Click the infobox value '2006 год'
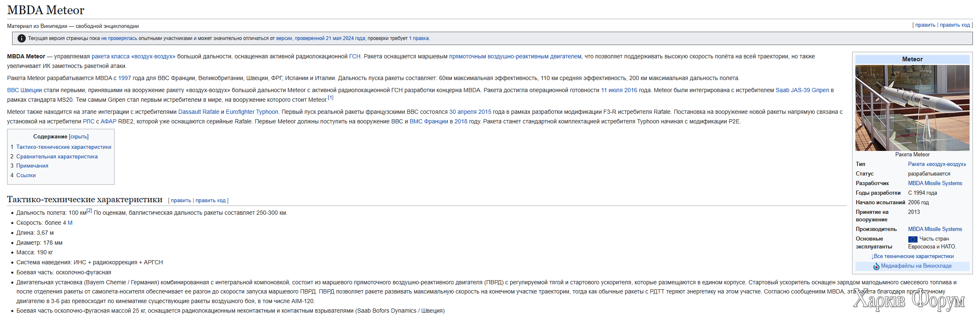Image resolution: width=980 pixels, height=321 pixels. (918, 203)
